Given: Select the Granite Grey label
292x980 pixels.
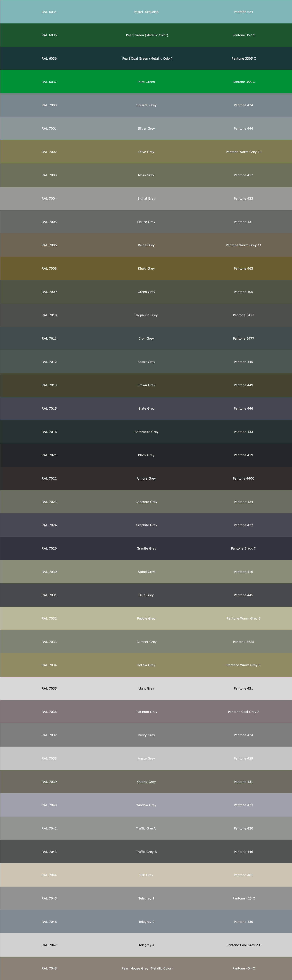Looking at the screenshot, I should [146, 549].
